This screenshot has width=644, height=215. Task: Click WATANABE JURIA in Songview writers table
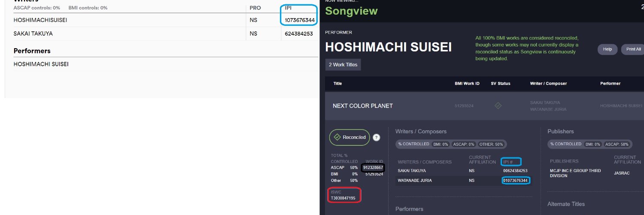[x=415, y=181]
